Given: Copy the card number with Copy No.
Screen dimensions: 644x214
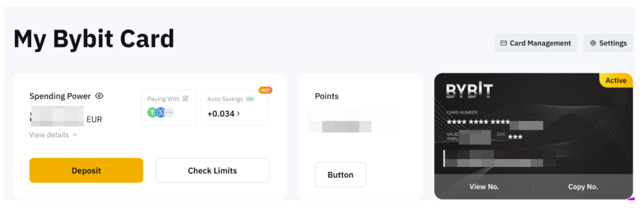Looking at the screenshot, I should coord(582,187).
